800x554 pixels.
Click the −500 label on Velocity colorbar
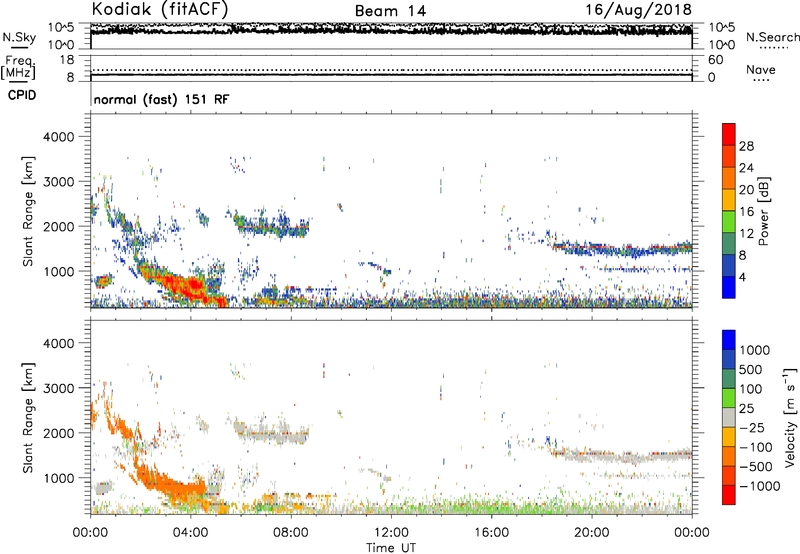click(x=756, y=467)
